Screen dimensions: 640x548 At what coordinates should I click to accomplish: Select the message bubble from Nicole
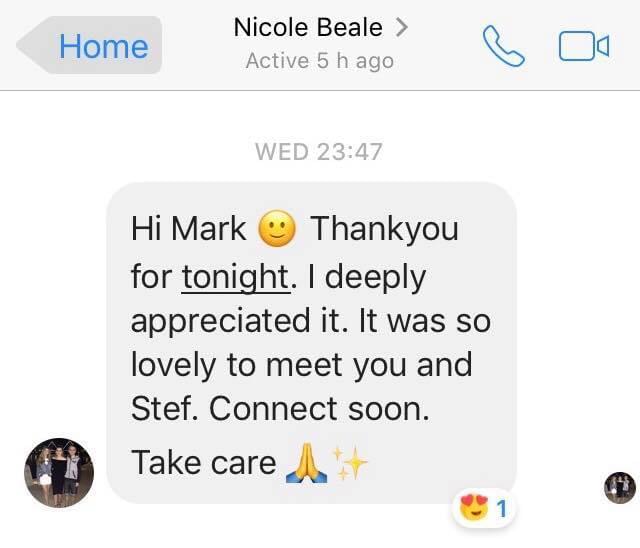click(311, 343)
